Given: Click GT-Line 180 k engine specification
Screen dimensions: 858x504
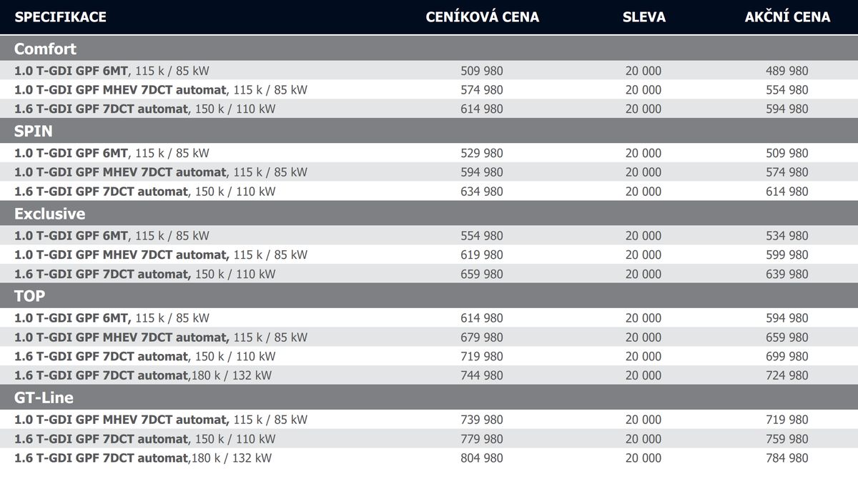Looking at the screenshot, I should point(143,458).
